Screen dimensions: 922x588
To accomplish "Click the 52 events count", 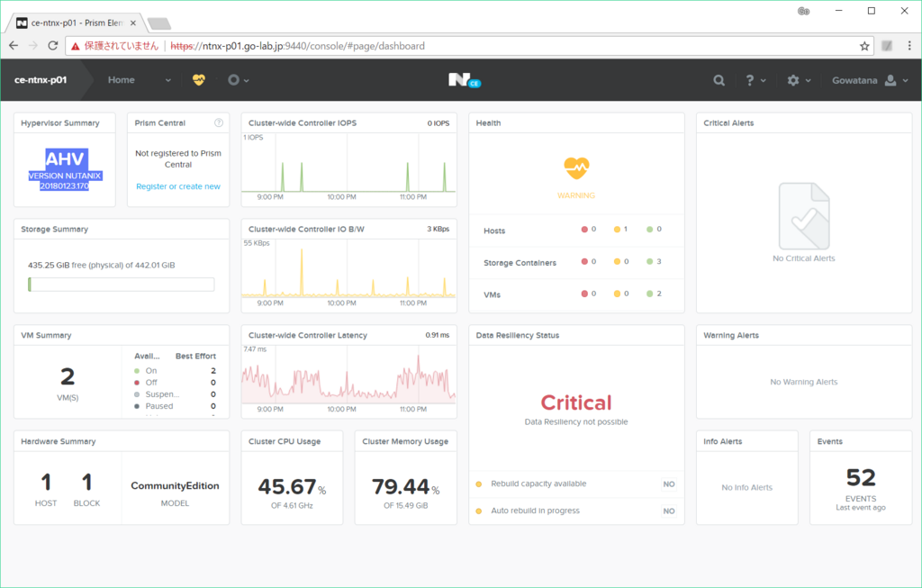I will tap(861, 477).
